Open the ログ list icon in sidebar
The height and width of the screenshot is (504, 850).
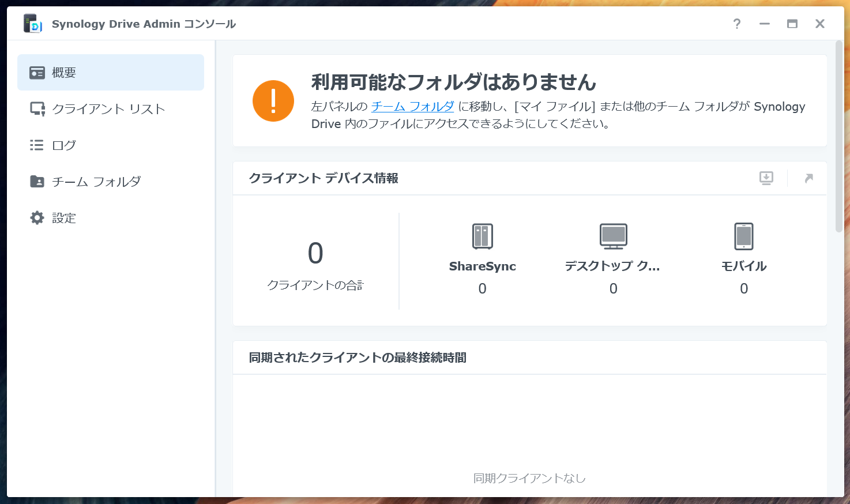[x=36, y=145]
